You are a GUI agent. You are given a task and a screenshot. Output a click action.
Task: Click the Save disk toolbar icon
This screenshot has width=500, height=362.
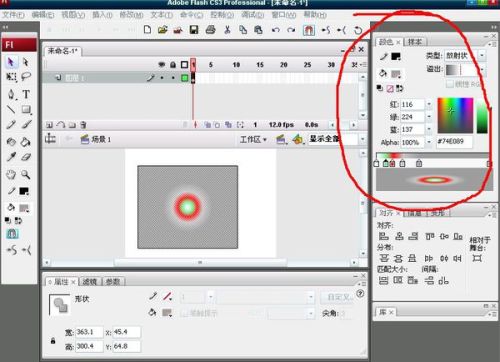(x=194, y=30)
